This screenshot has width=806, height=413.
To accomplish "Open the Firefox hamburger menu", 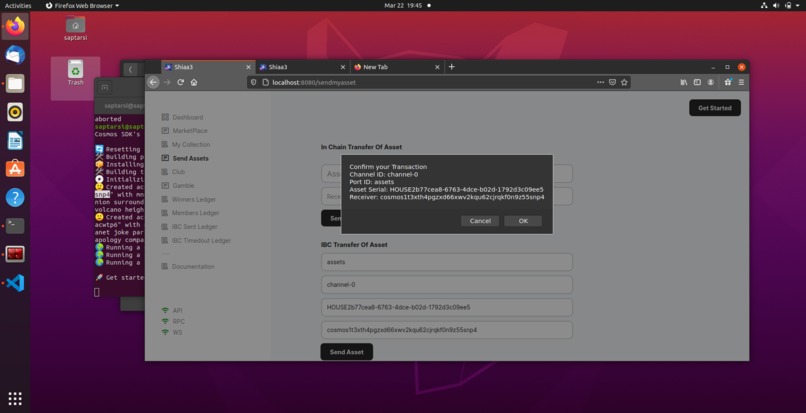I will coord(741,82).
